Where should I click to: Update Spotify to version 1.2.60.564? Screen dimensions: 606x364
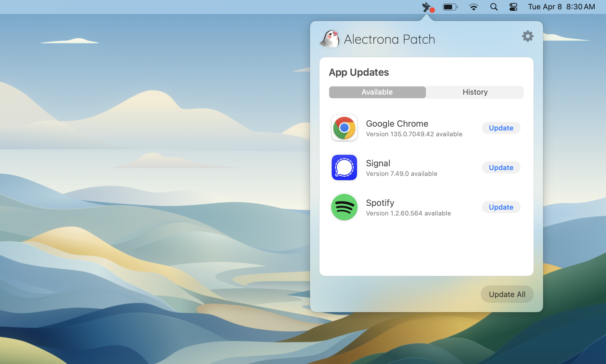(x=501, y=207)
